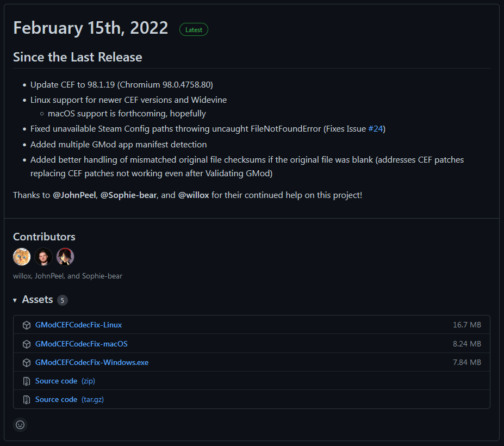Download GModCEFCodecFix-Linux asset
504x446 pixels.
(x=78, y=325)
